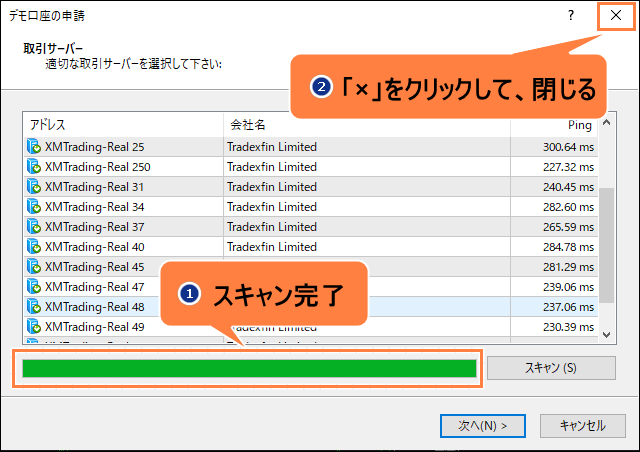Click the 227.32 ms ping value

(568, 167)
